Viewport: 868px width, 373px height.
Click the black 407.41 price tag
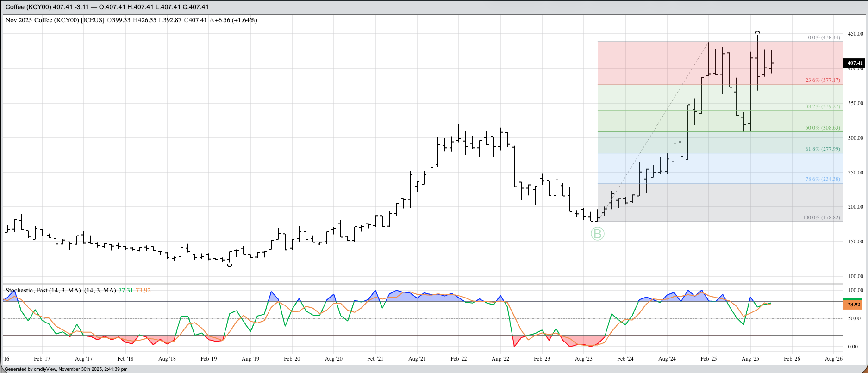(x=855, y=63)
